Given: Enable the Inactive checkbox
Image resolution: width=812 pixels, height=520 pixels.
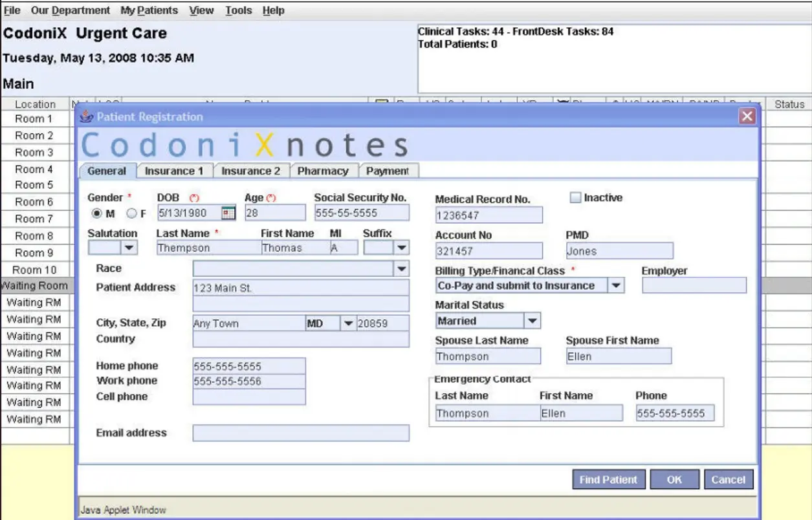Looking at the screenshot, I should (575, 197).
